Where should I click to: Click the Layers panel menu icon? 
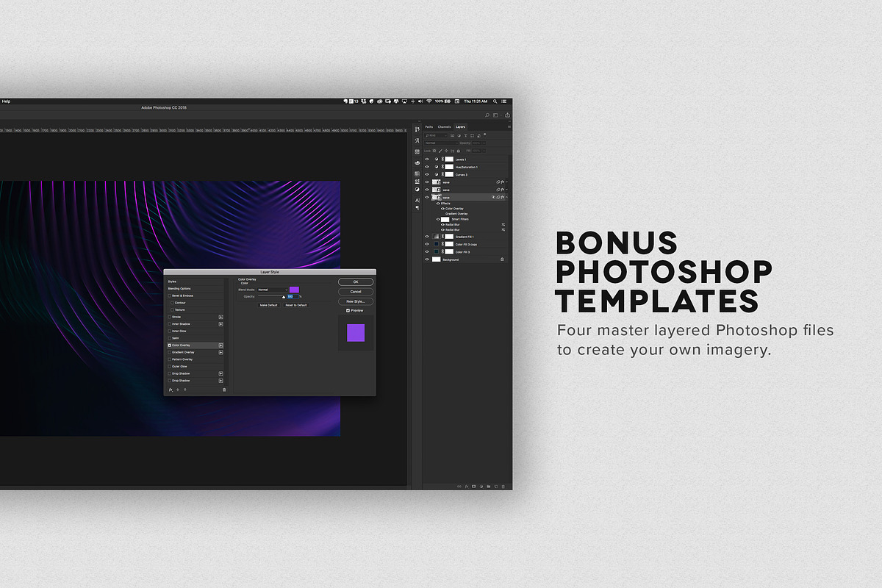509,126
